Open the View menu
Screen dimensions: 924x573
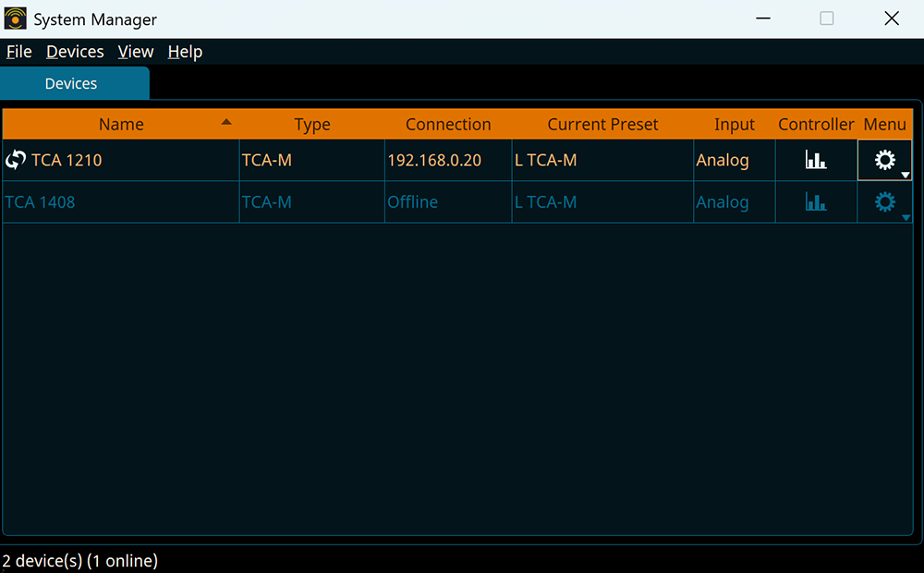(x=136, y=52)
